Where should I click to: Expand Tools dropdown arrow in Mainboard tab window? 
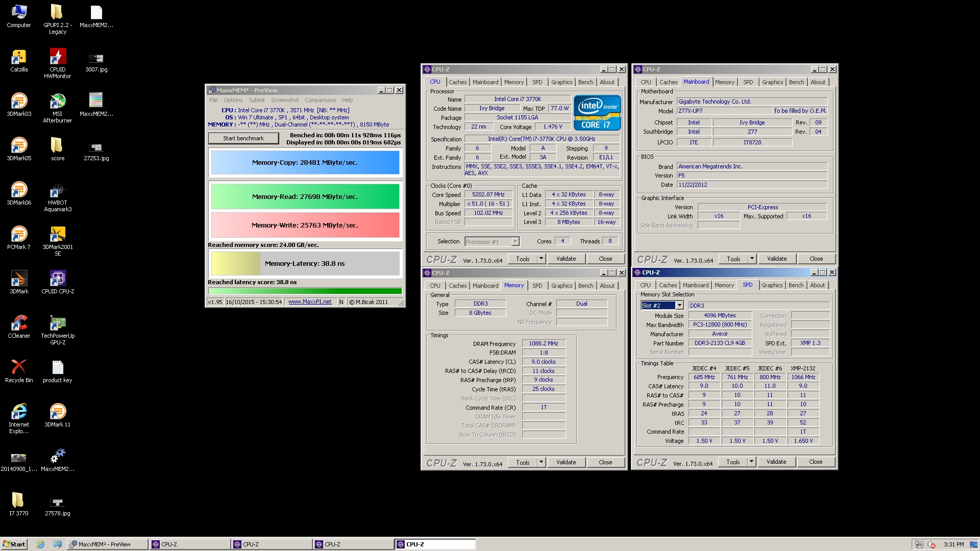752,259
